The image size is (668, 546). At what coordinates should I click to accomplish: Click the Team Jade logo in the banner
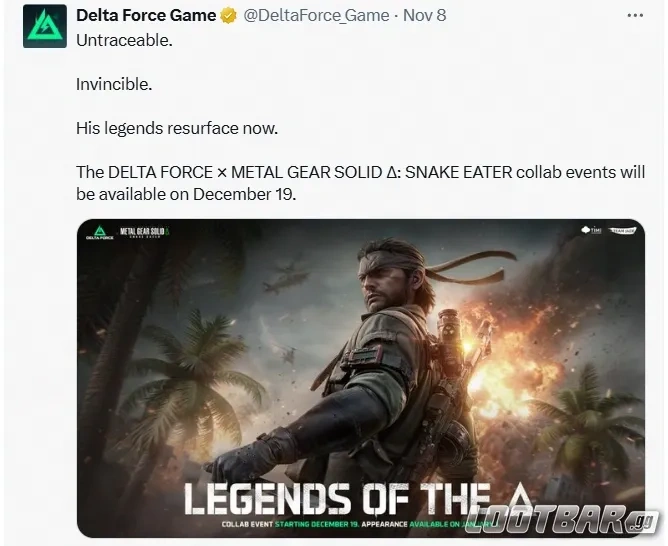pyautogui.click(x=622, y=230)
